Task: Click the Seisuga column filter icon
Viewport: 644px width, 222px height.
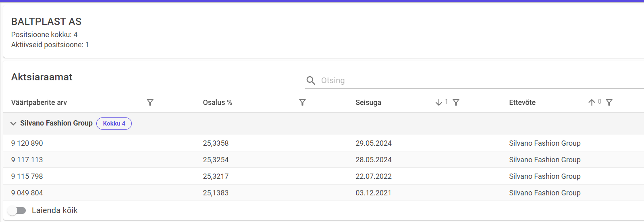Action: coord(456,103)
